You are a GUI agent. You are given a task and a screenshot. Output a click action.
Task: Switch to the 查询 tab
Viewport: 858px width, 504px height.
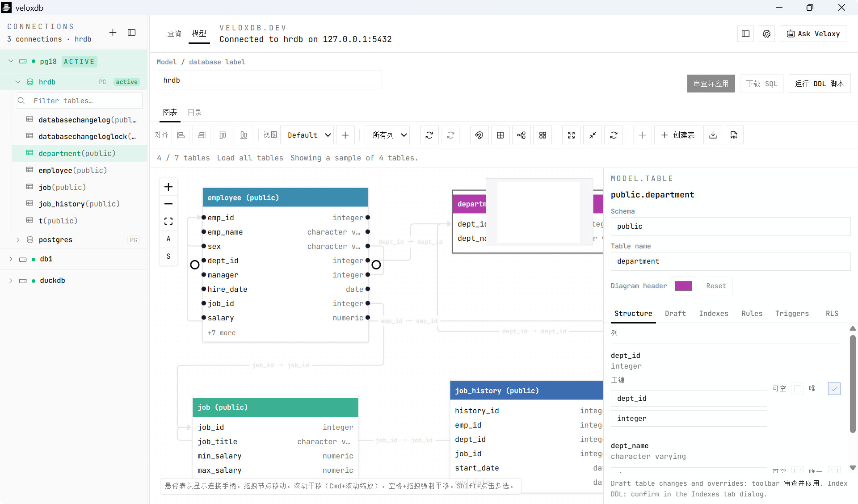click(x=174, y=34)
